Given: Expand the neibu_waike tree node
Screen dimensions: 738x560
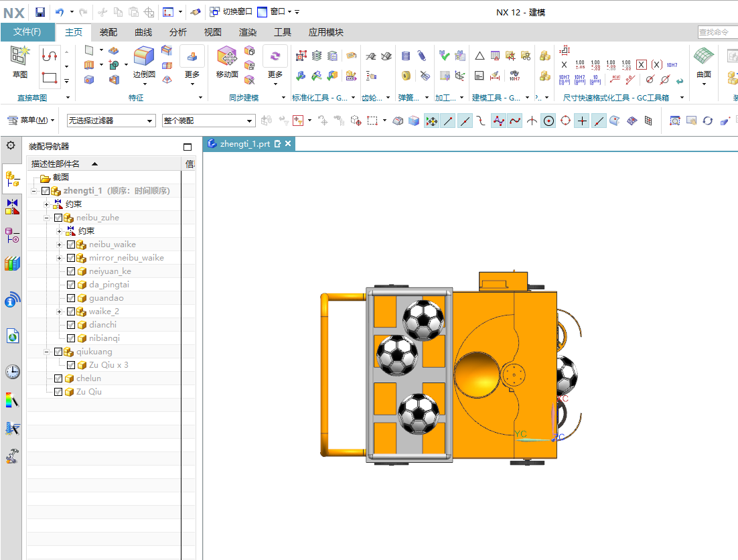Looking at the screenshot, I should (x=59, y=244).
